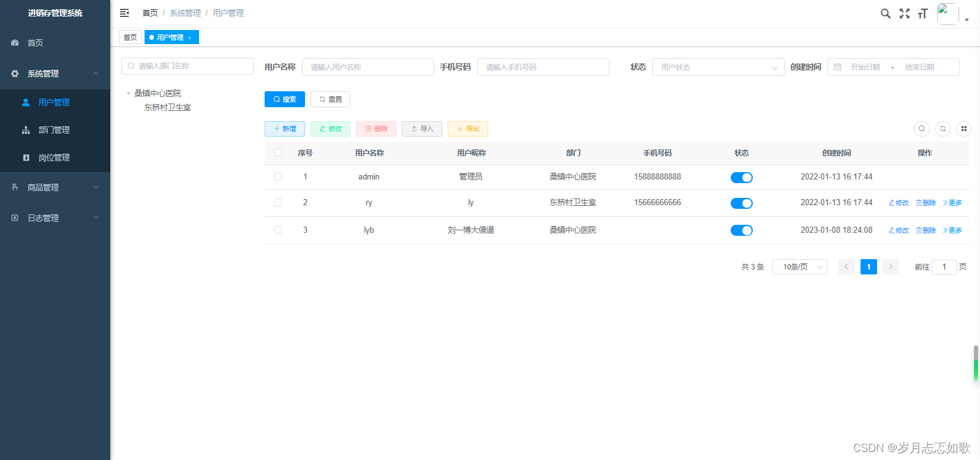Click the toolbar 修改 button

pyautogui.click(x=330, y=129)
